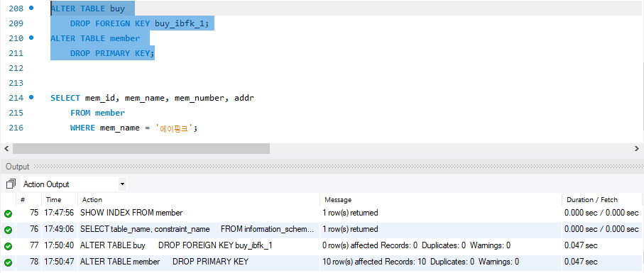Click the 17:50:40 time cell
The width and height of the screenshot is (644, 273).
tap(59, 245)
